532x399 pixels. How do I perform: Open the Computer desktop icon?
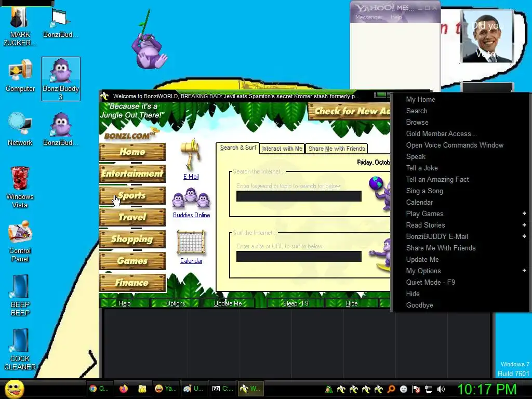tap(20, 75)
